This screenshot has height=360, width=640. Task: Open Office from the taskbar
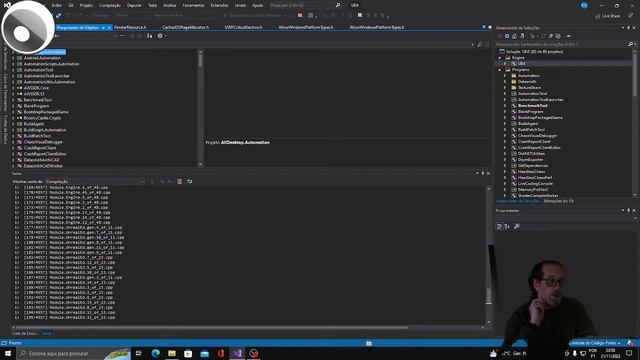pyautogui.click(x=221, y=353)
